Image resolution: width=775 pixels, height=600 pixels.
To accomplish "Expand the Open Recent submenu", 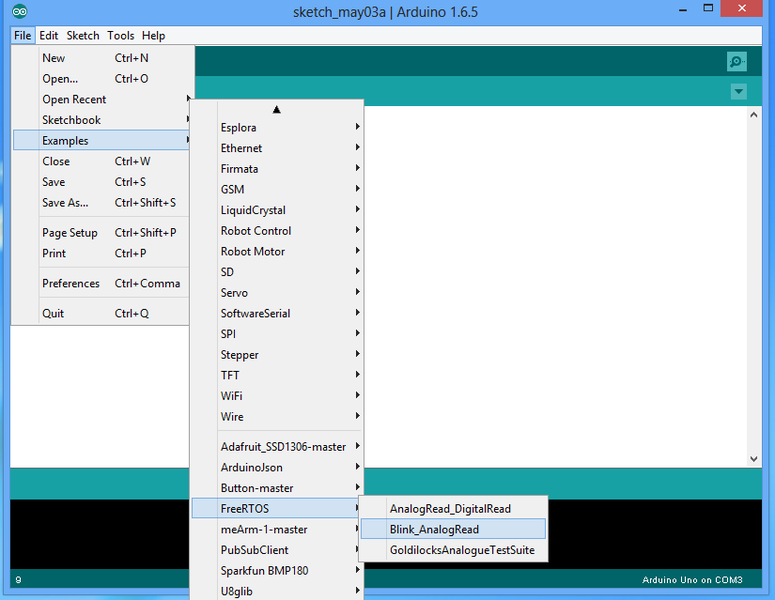I will pos(101,99).
